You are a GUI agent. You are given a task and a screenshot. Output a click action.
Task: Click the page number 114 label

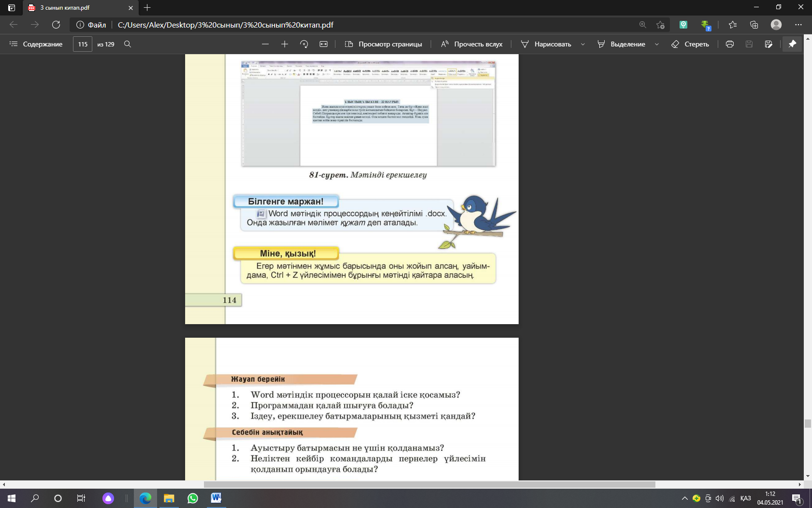230,300
